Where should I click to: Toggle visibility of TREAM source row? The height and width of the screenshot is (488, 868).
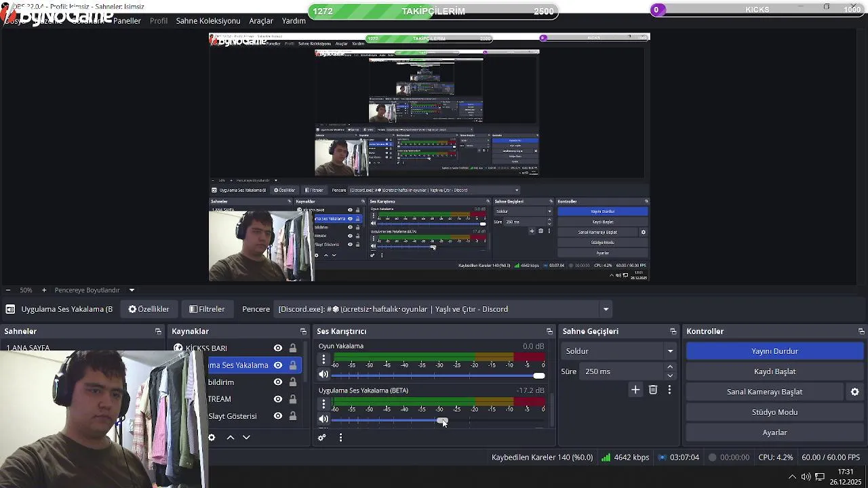(278, 399)
